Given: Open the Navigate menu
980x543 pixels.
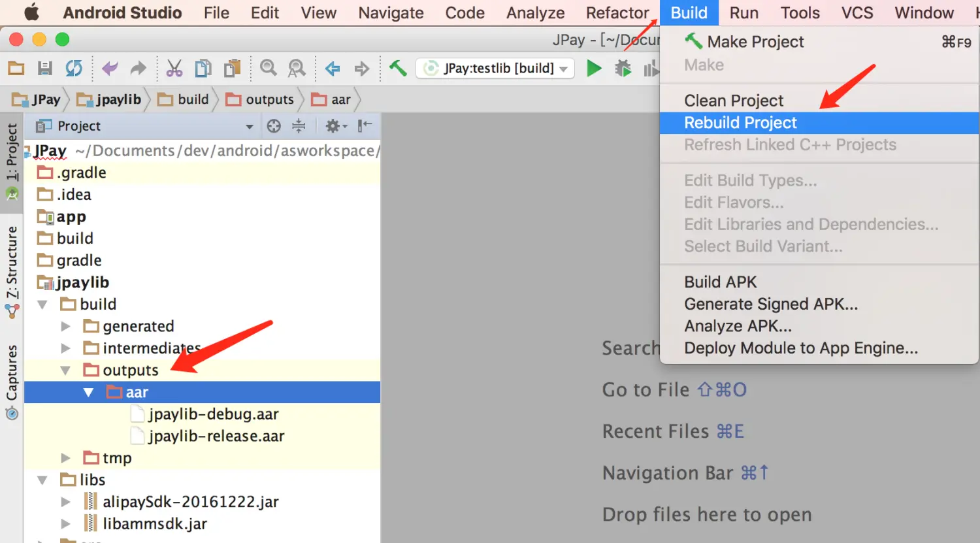Looking at the screenshot, I should coord(391,12).
